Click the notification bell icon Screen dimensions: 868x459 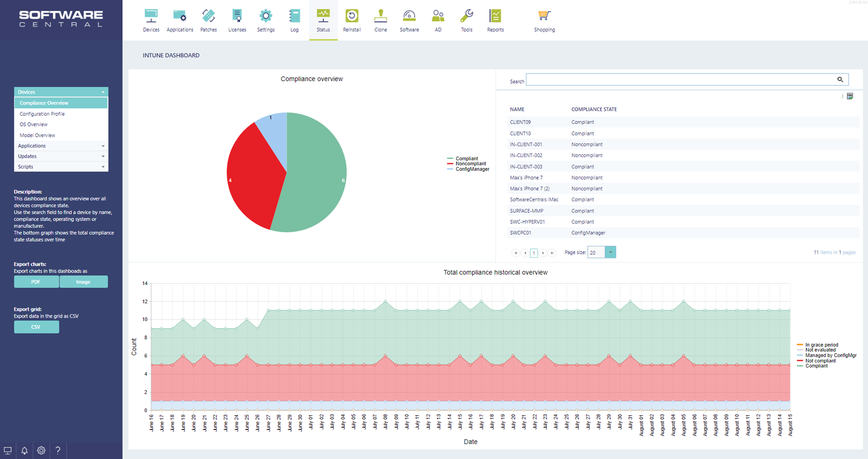coord(24,450)
